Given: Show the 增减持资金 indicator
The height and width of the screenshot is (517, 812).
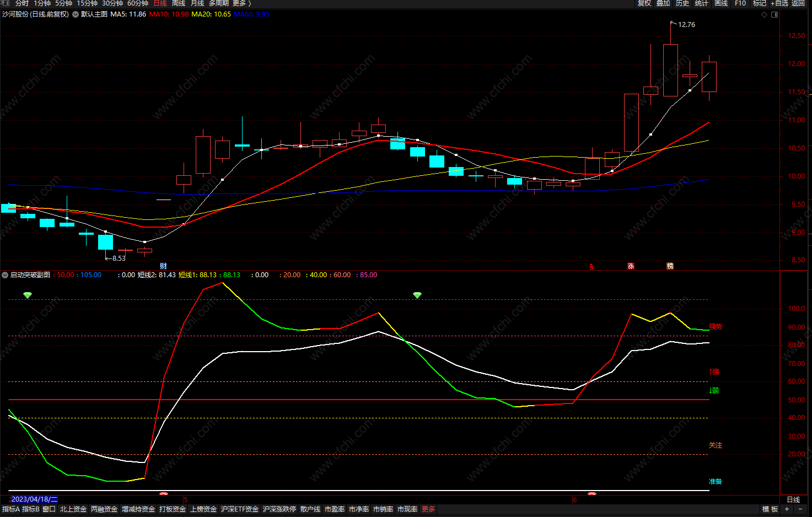Looking at the screenshot, I should point(138,509).
